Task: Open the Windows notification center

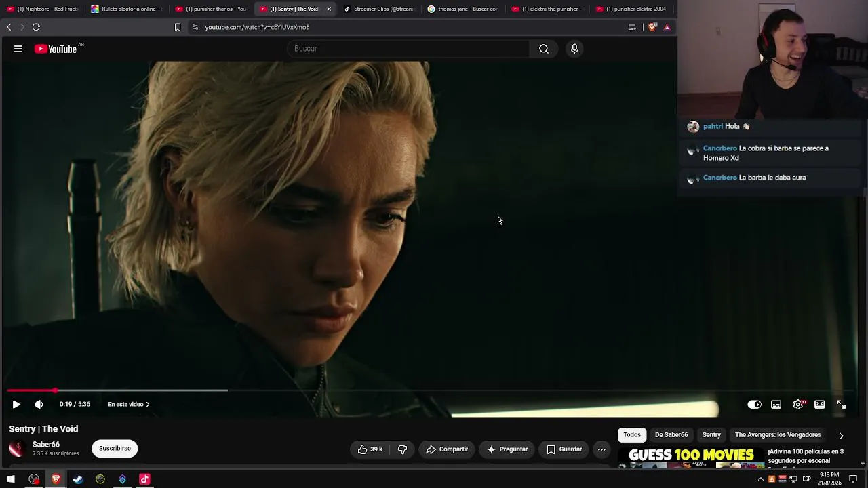Action: 853,479
